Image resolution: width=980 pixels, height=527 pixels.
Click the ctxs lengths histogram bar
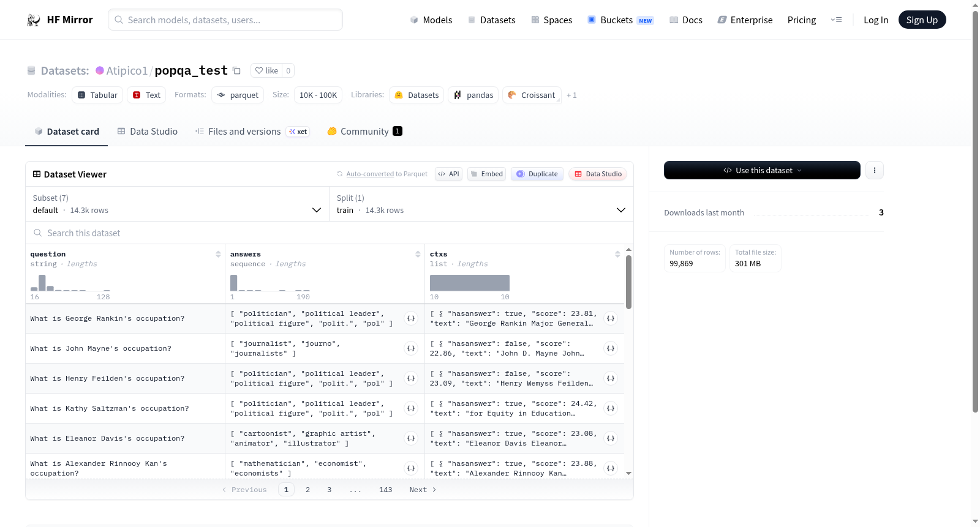tap(469, 283)
